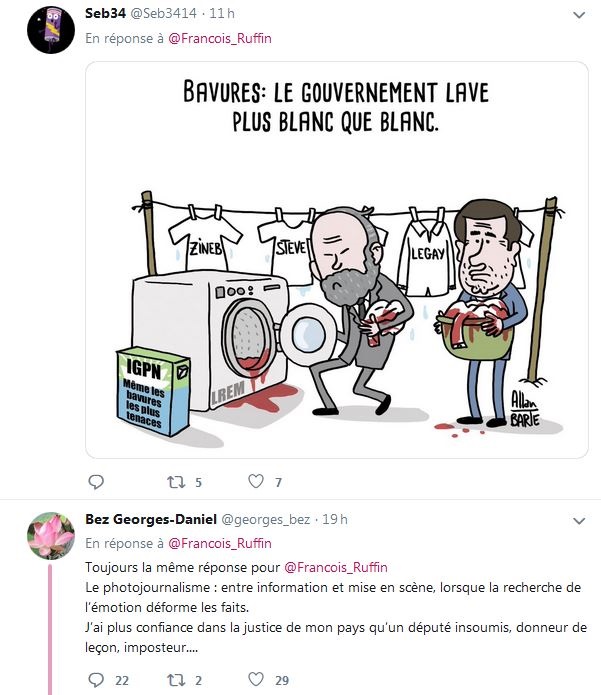Open @Francois_Ruffin mention inside tweet body text
Screen dimensions: 601x695
[336, 567]
